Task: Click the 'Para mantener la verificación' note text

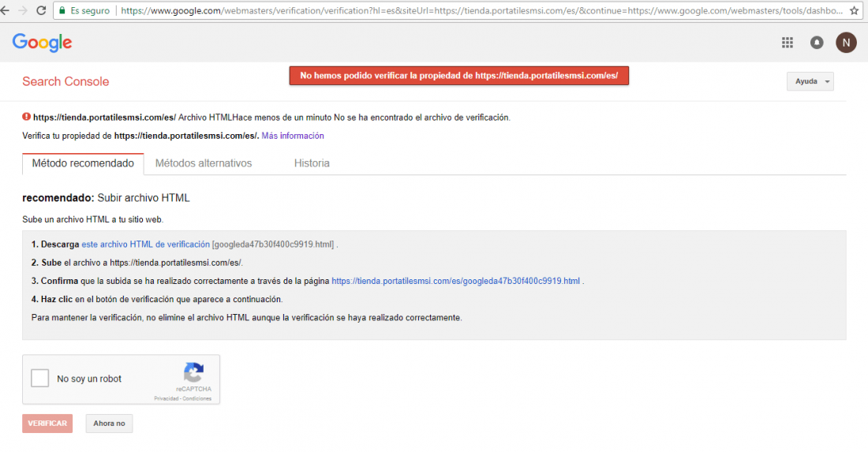Action: (x=246, y=318)
